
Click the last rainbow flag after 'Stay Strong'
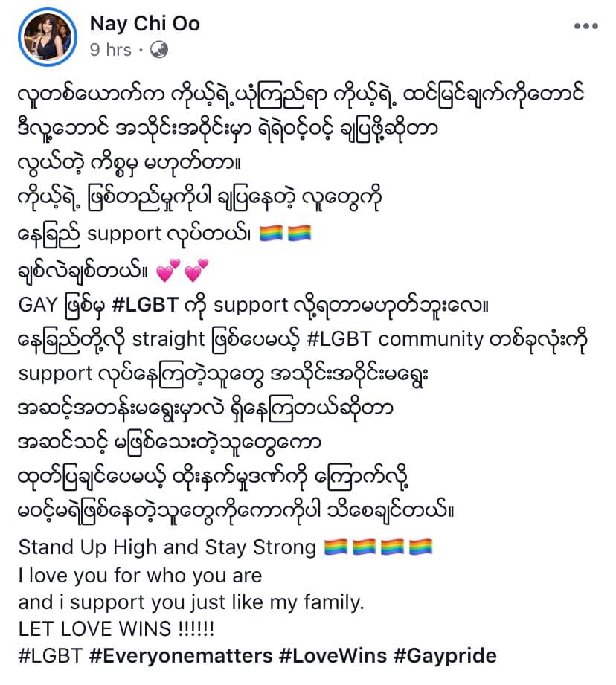pos(421,547)
